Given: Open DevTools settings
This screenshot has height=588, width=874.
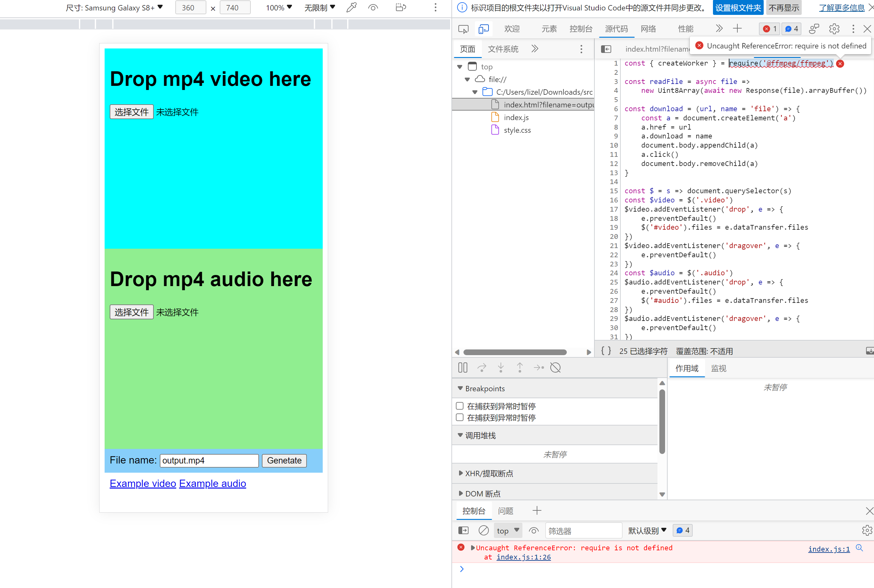Looking at the screenshot, I should tap(834, 29).
